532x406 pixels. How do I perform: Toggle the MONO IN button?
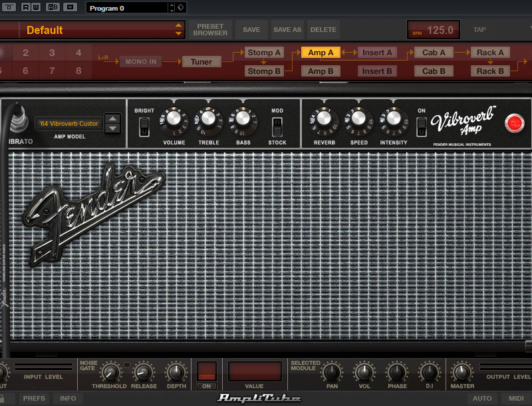coord(141,61)
